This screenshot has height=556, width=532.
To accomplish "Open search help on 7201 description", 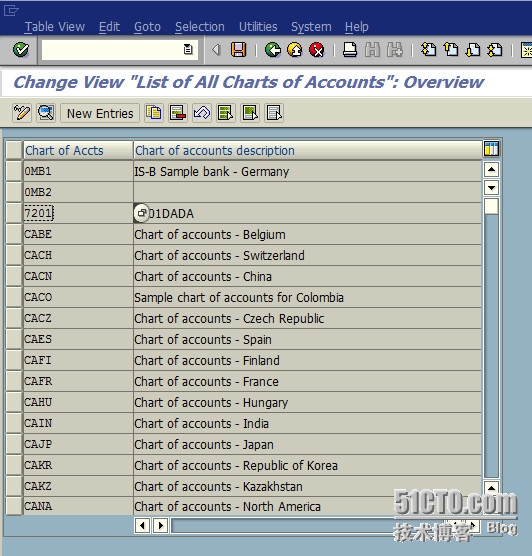I will tap(141, 213).
